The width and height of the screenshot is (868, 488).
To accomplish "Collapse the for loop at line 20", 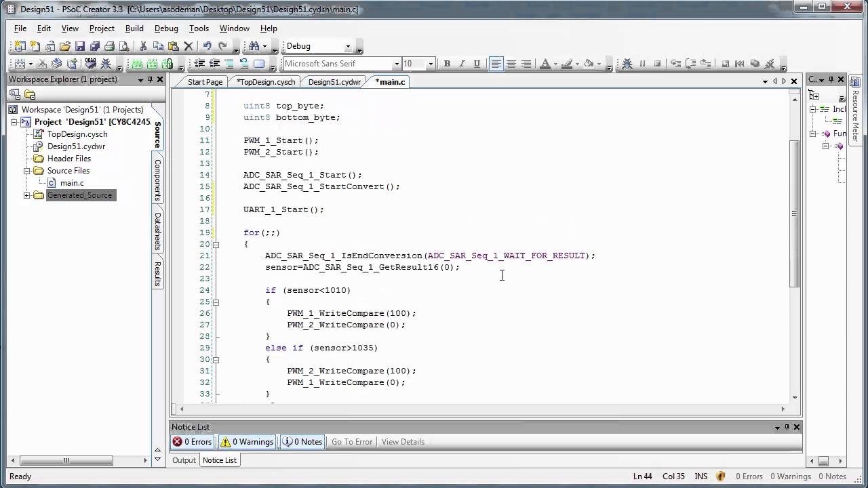I will click(x=216, y=244).
